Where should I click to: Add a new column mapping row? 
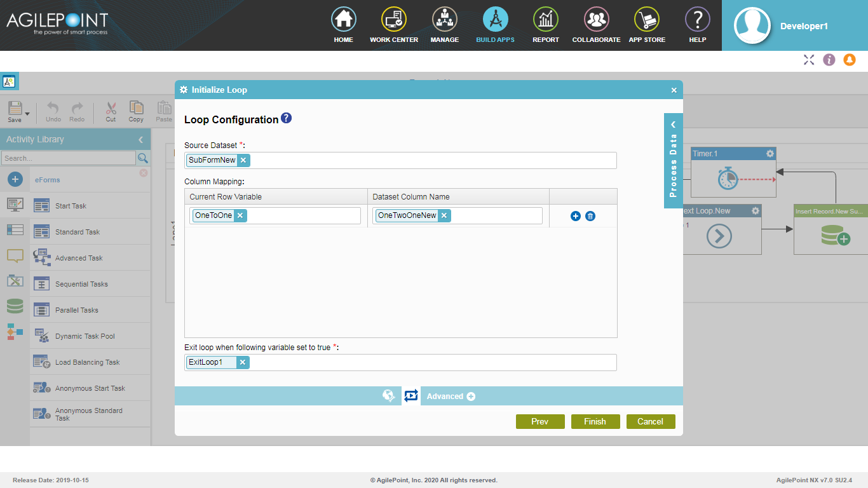[576, 216]
